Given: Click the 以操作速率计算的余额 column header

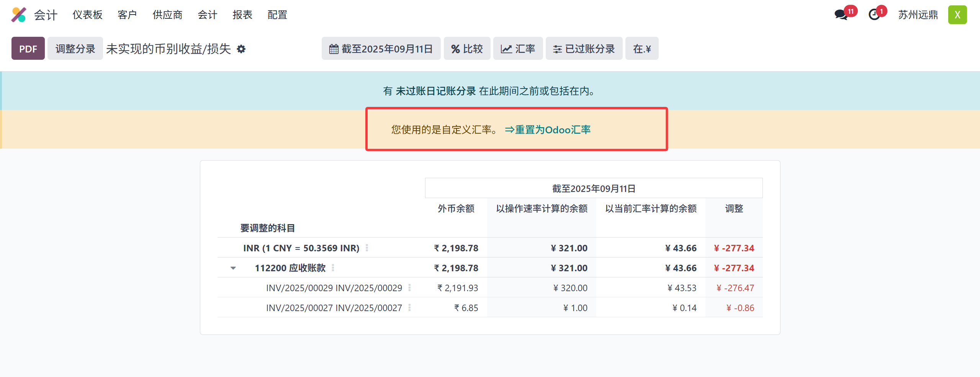Looking at the screenshot, I should (542, 208).
